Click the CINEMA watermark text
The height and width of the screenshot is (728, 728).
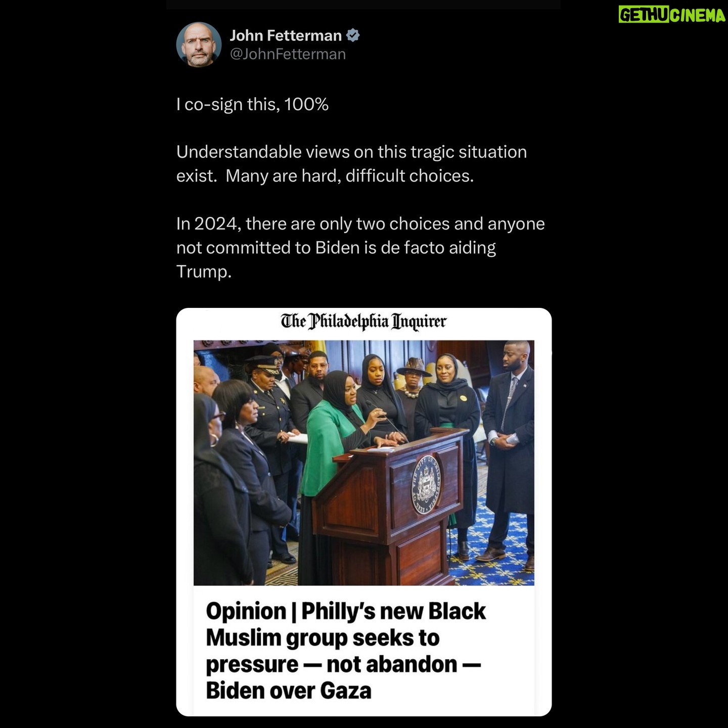tap(698, 15)
